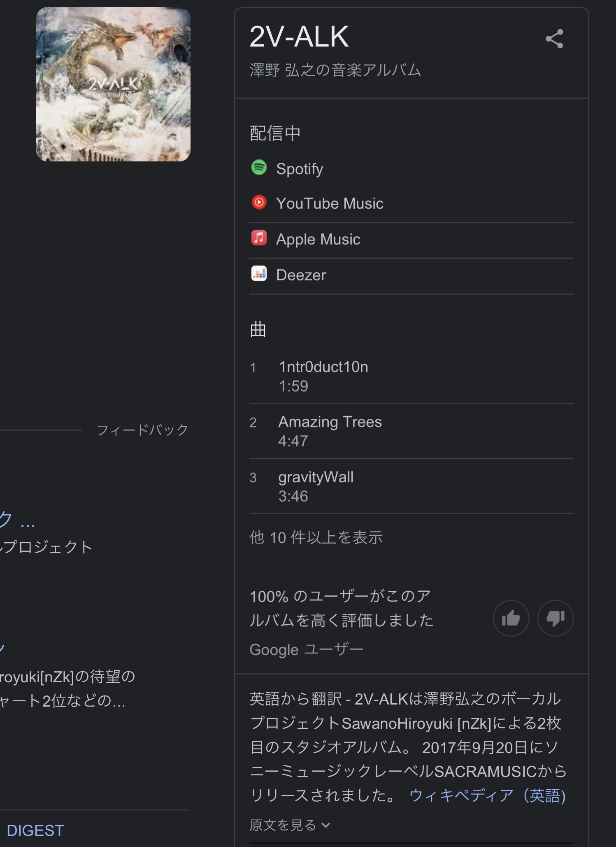
Task: Expand the 原文を見る original text section
Action: tap(290, 825)
